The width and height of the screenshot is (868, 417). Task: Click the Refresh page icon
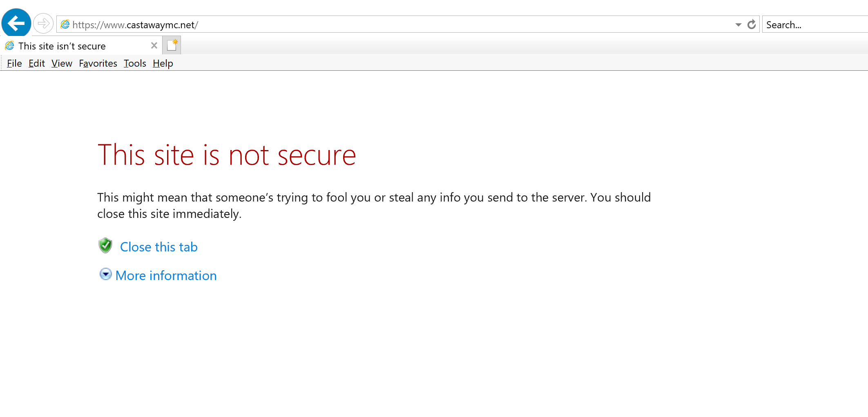pyautogui.click(x=752, y=25)
